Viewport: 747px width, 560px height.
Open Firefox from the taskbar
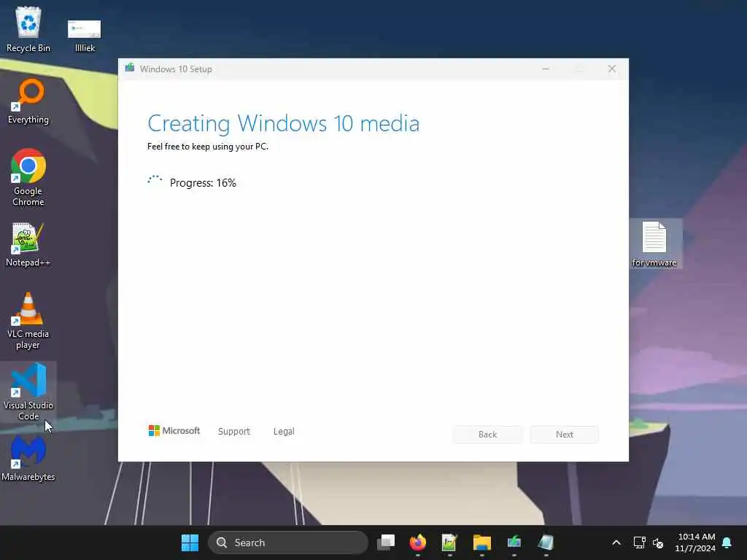[x=418, y=542]
